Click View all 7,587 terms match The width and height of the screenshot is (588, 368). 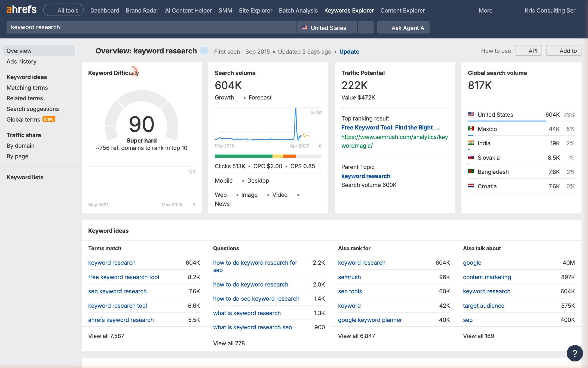click(106, 336)
